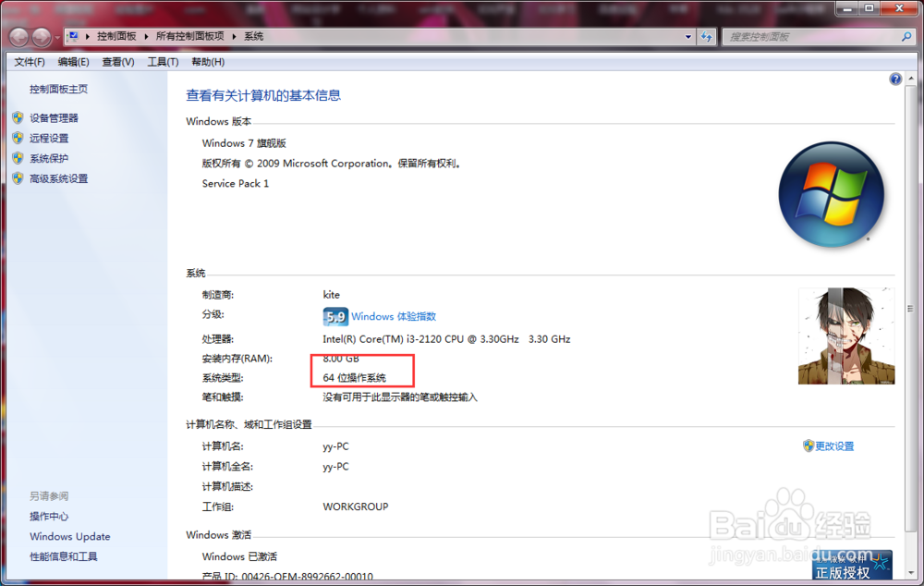The width and height of the screenshot is (924, 586).
Task: Click shield icon beside 系统保护
Action: (18, 158)
